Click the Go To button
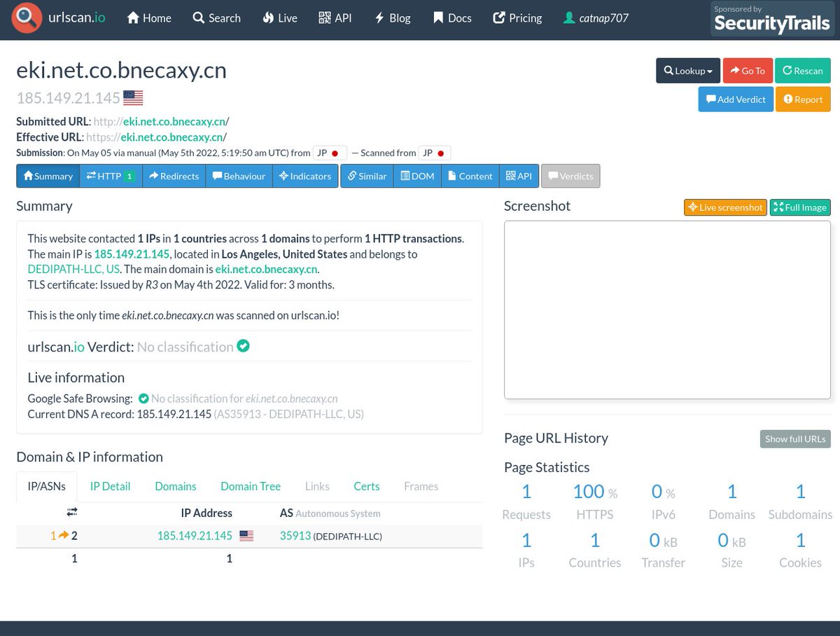Screen dimensions: 840x636 pos(748,71)
